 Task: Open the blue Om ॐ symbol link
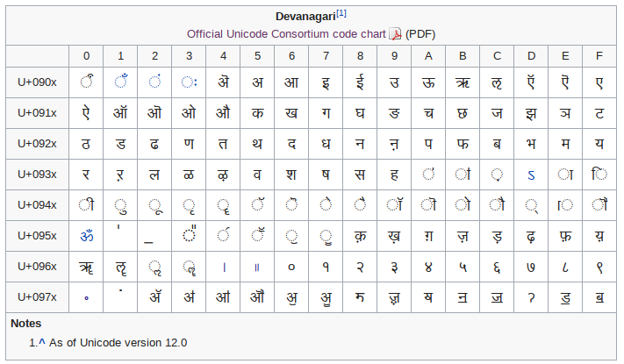87,236
